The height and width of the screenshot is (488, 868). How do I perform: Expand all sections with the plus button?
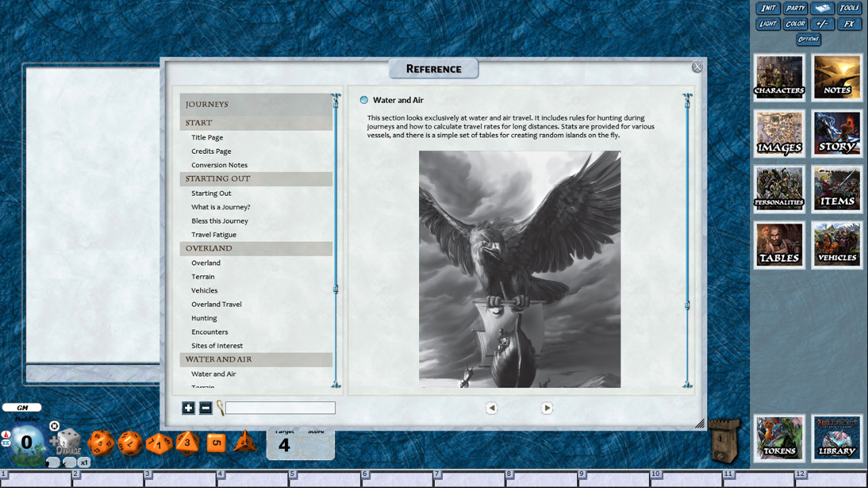click(189, 408)
